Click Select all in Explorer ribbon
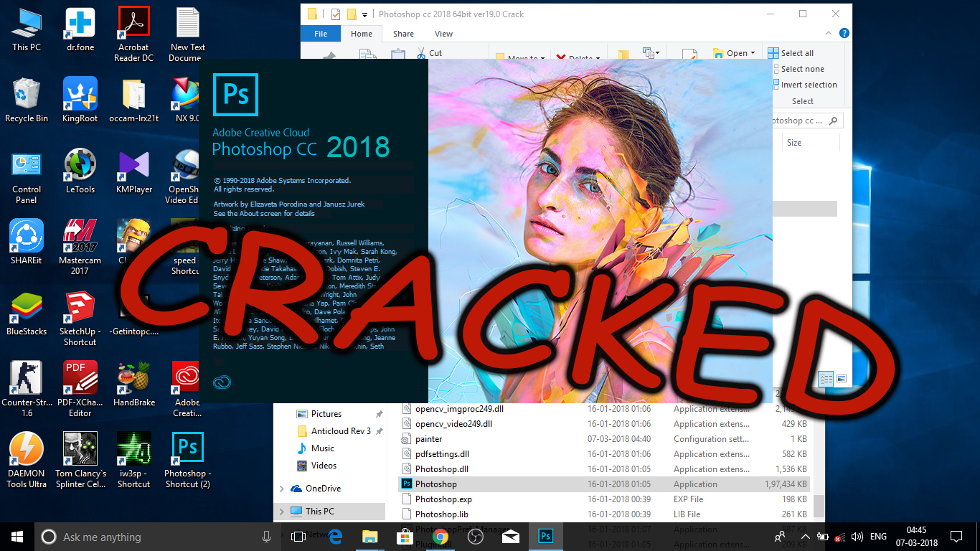This screenshot has height=551, width=980. [791, 53]
